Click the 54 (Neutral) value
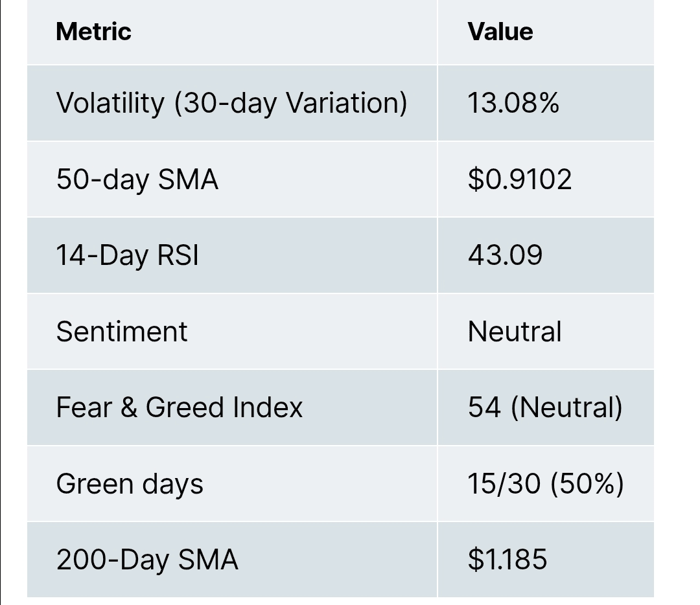 coord(545,407)
